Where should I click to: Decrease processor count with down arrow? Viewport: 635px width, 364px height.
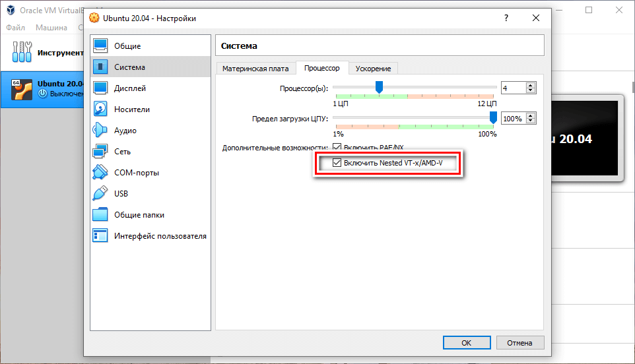(x=531, y=91)
